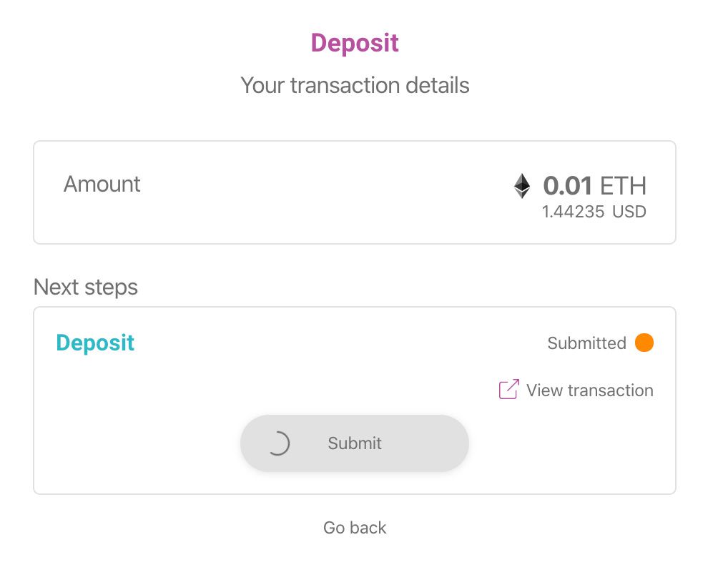Screen dimensions: 728x575
Task: Click the teal Deposit step heading
Action: click(95, 343)
